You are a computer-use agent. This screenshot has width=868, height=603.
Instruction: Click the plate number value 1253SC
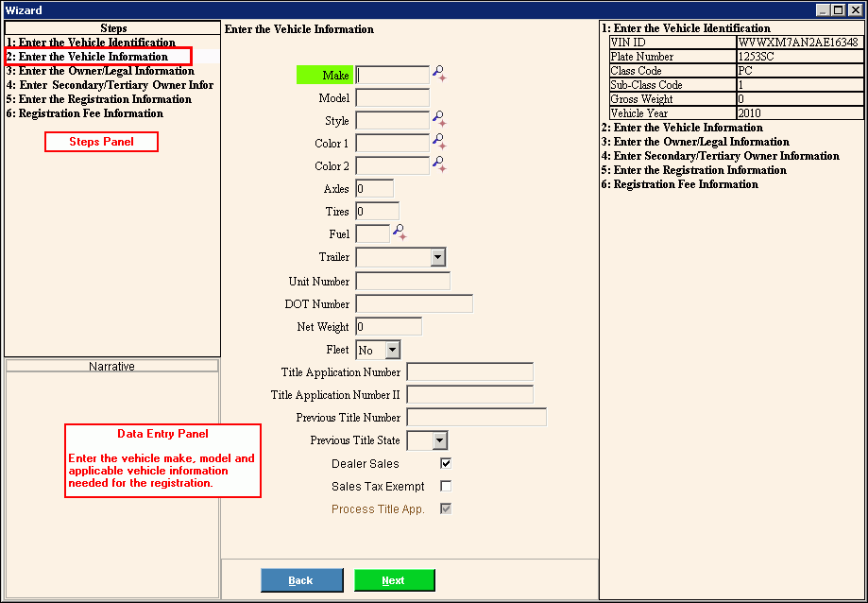pyautogui.click(x=800, y=57)
